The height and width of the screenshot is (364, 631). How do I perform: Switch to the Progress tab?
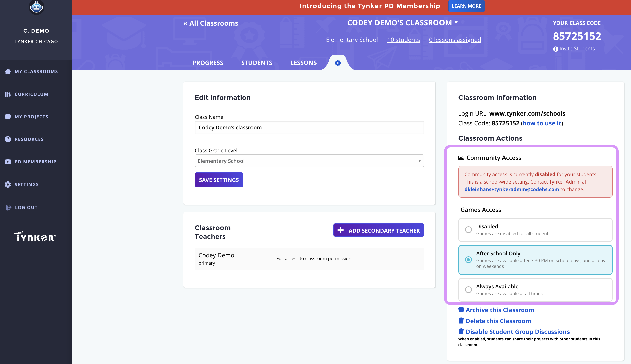[208, 63]
